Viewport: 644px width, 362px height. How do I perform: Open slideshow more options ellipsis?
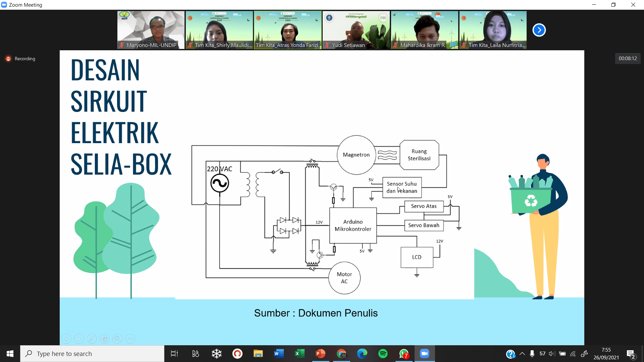coord(130,339)
